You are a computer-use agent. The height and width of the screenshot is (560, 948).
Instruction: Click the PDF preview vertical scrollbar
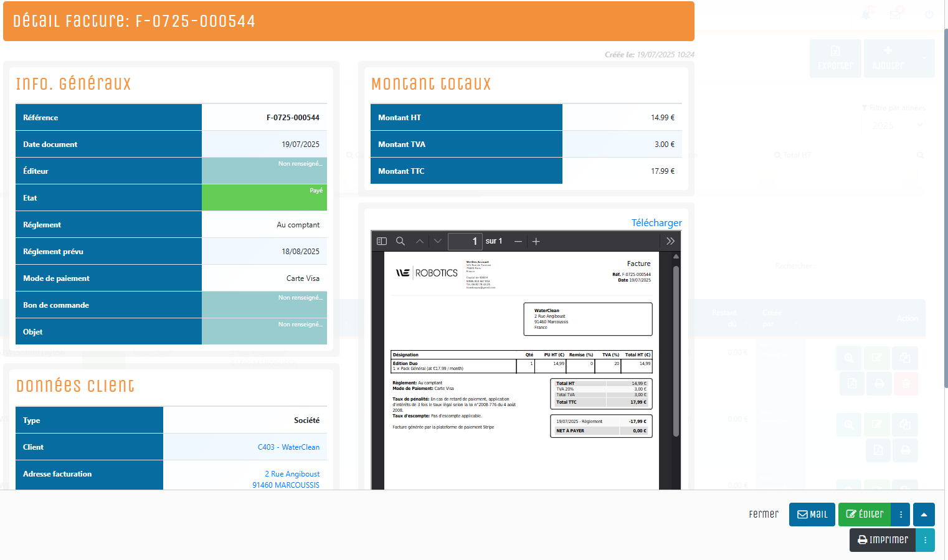pyautogui.click(x=676, y=349)
